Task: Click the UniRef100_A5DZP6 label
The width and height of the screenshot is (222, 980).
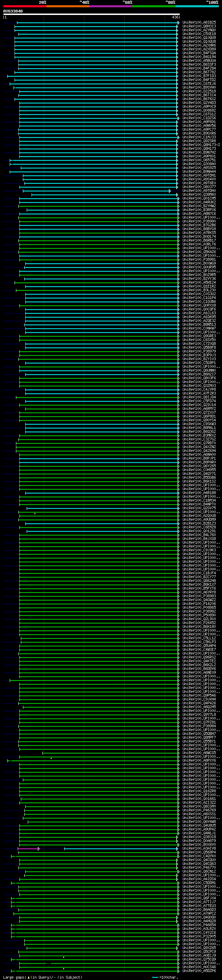Action: tap(199, 971)
